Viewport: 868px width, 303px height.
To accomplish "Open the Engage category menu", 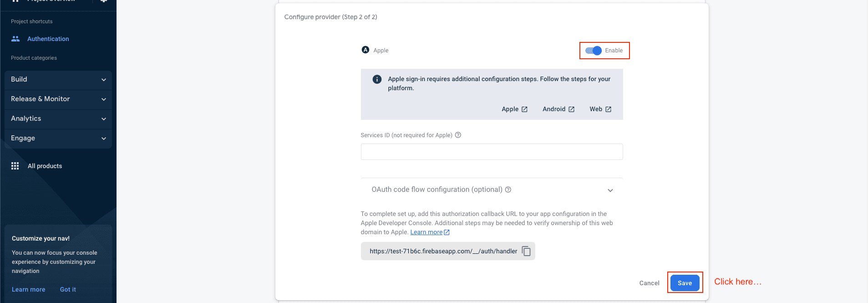I will (58, 138).
